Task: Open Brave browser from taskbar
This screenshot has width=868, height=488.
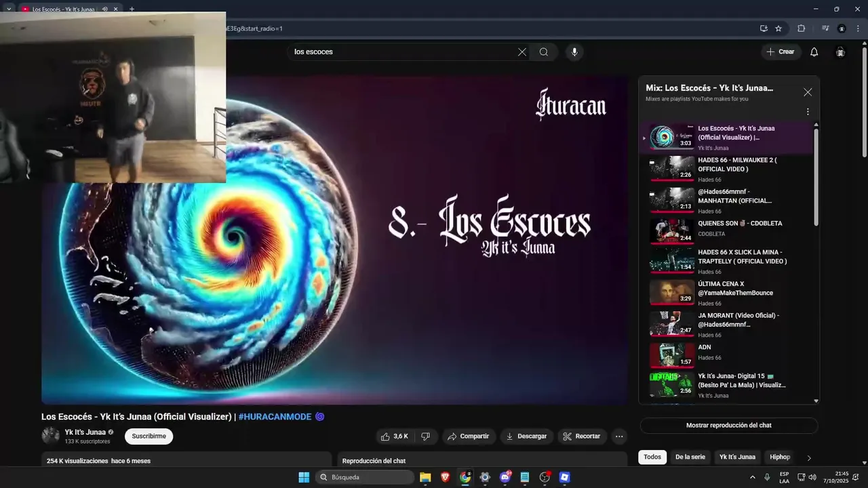Action: click(445, 477)
